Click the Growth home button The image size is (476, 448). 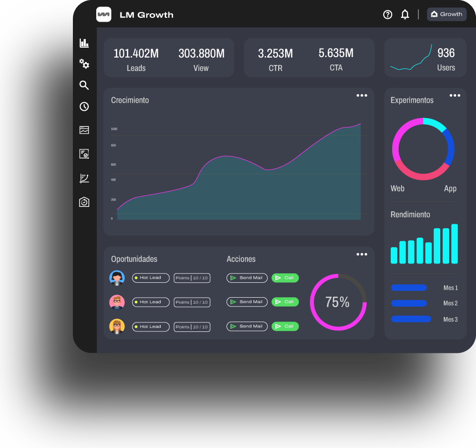click(x=446, y=14)
